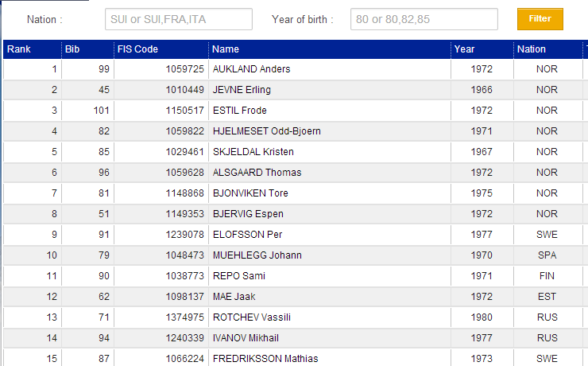The image size is (588, 366).
Task: Sort by the Bib column header
Action: click(73, 49)
